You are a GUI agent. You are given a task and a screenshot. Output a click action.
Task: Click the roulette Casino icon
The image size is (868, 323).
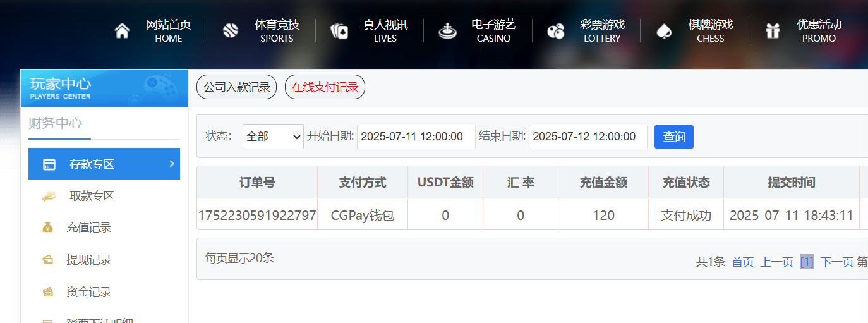tap(448, 31)
